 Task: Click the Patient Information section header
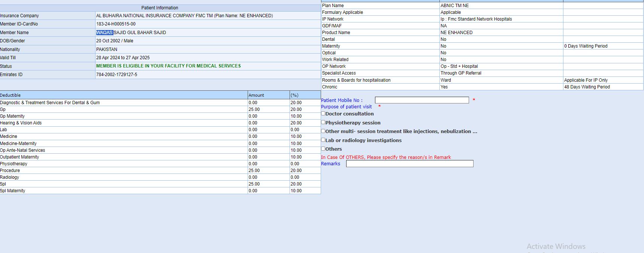pyautogui.click(x=160, y=8)
